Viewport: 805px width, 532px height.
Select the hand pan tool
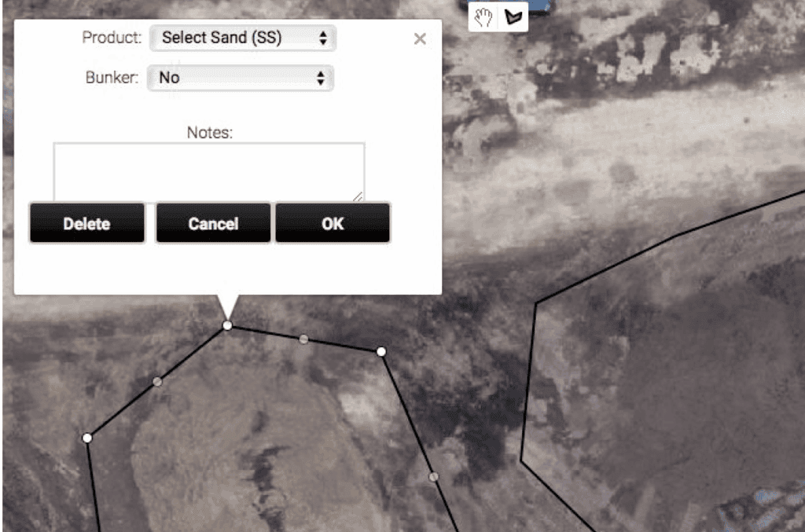(x=483, y=17)
